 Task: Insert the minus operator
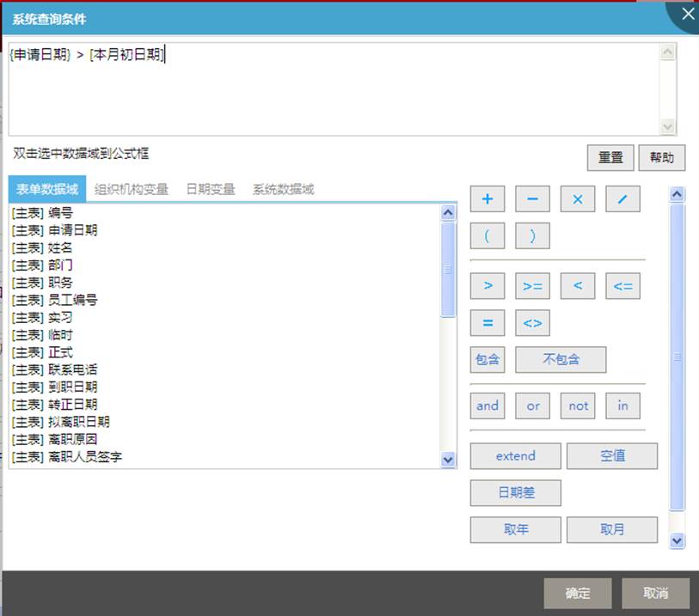pyautogui.click(x=532, y=199)
